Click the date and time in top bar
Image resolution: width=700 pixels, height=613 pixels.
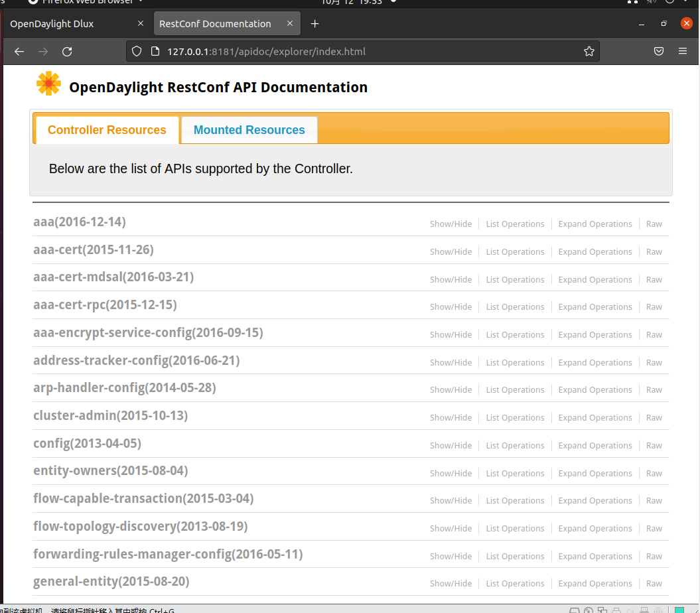352,2
